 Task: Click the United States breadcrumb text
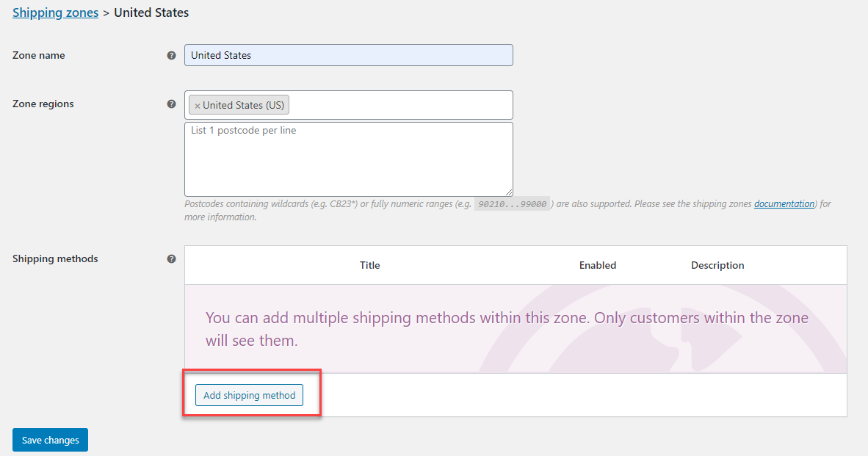point(151,12)
